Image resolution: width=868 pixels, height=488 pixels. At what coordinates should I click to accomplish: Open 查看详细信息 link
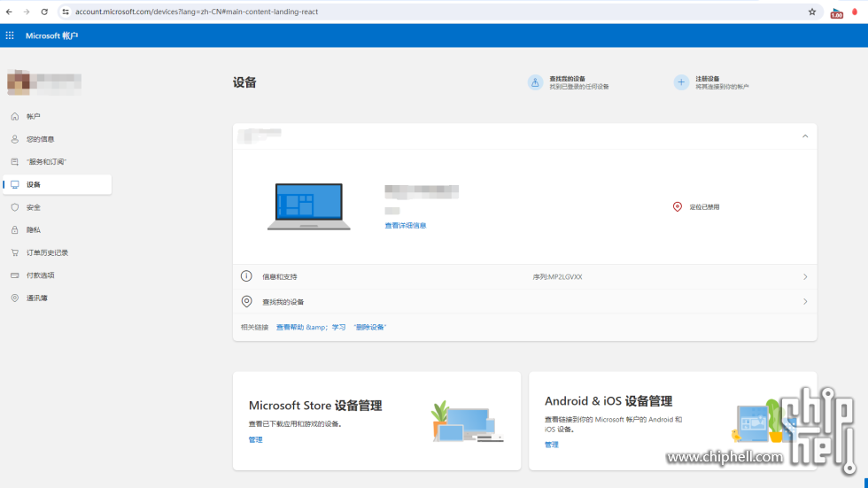(406, 225)
